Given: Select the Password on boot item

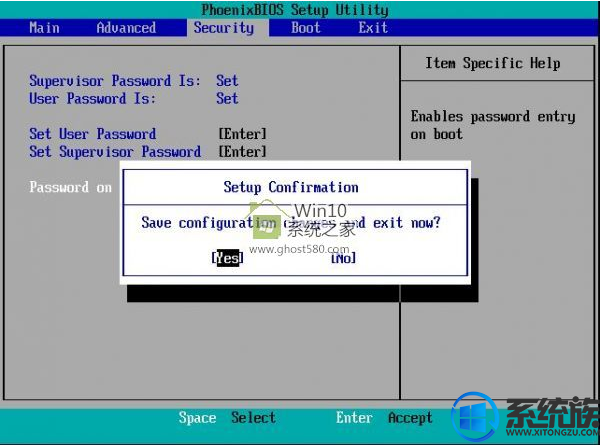Looking at the screenshot, I should point(71,187).
